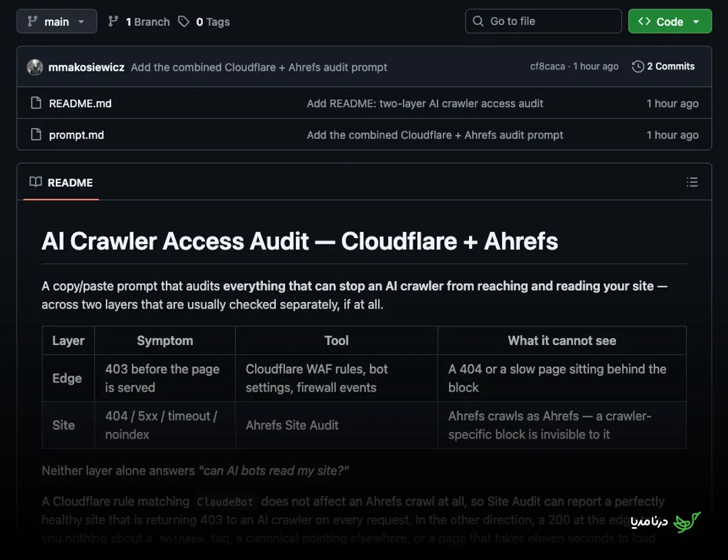The height and width of the screenshot is (560, 728).
Task: Open the README outline list icon
Action: (x=692, y=182)
